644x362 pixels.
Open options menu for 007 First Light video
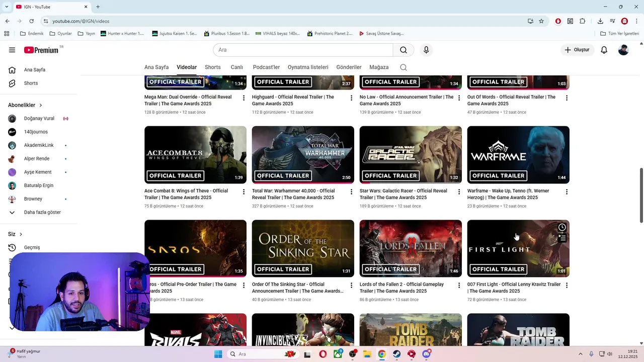[567, 285]
